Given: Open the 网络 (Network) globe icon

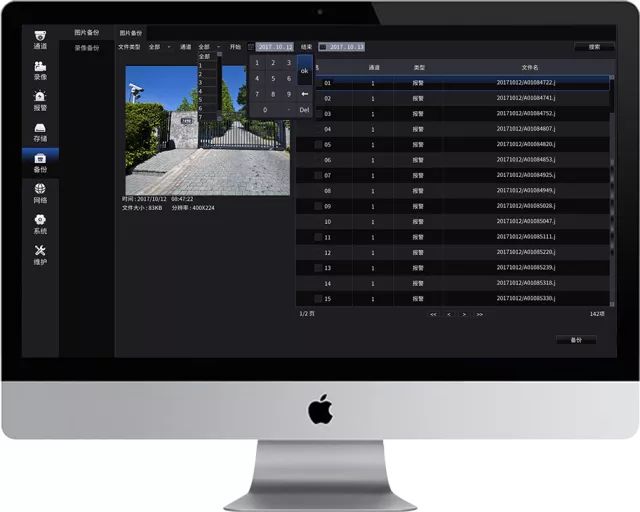Looking at the screenshot, I should (x=40, y=190).
